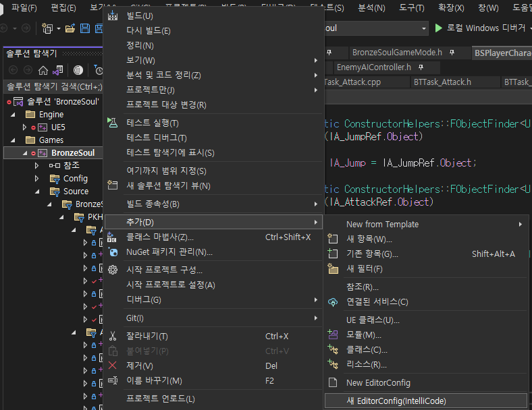Open the 확장(X) menu

[x=451, y=7]
